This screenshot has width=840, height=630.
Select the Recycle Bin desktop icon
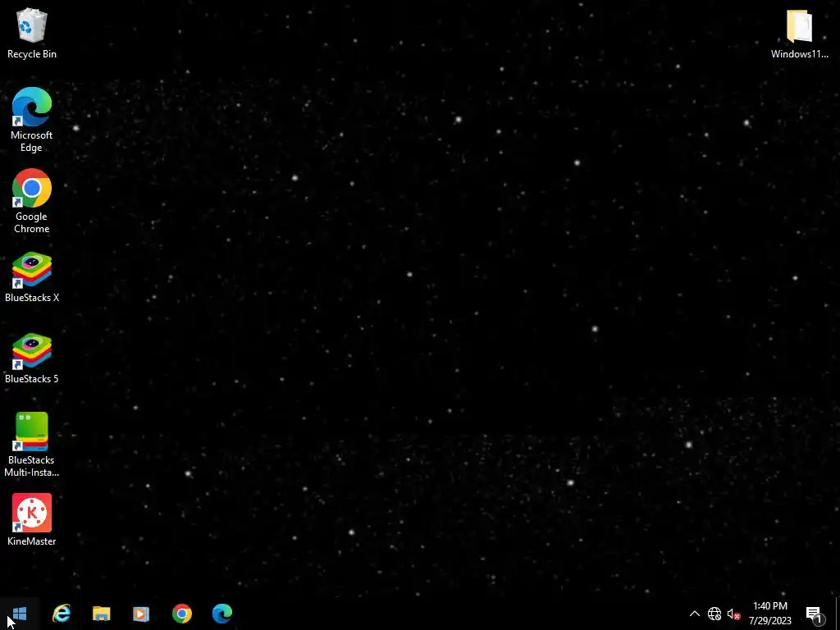(x=32, y=33)
